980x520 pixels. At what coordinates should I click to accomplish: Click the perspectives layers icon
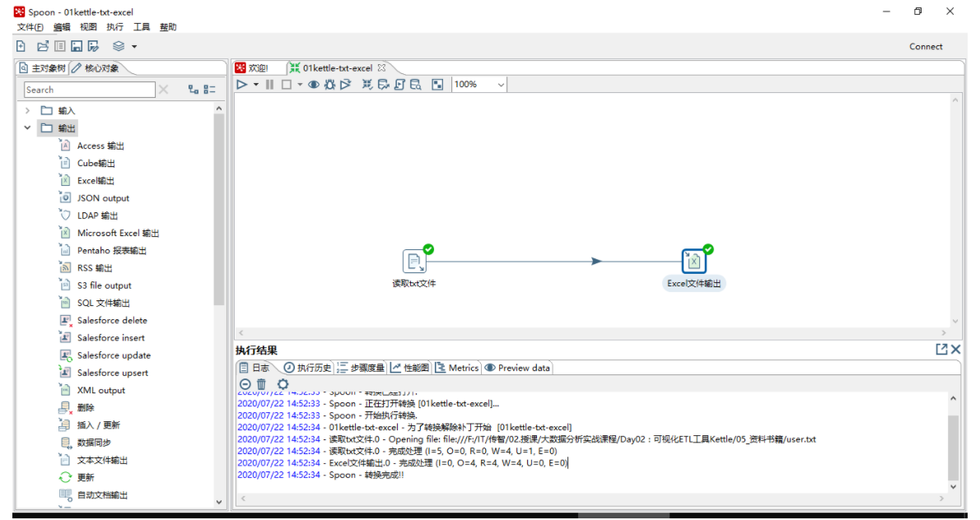[x=119, y=46]
